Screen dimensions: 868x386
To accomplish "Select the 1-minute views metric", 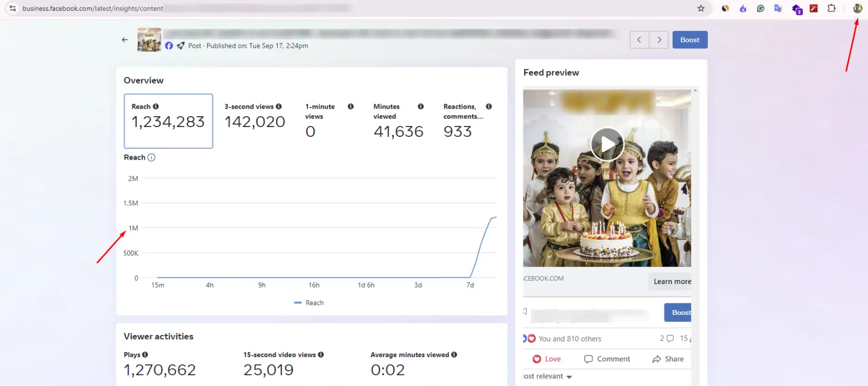I will [x=329, y=121].
